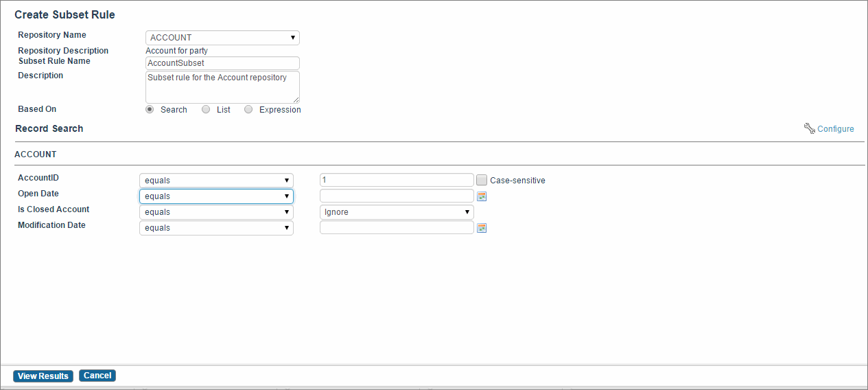The image size is (868, 390).
Task: Select the List radio button
Action: [x=206, y=109]
